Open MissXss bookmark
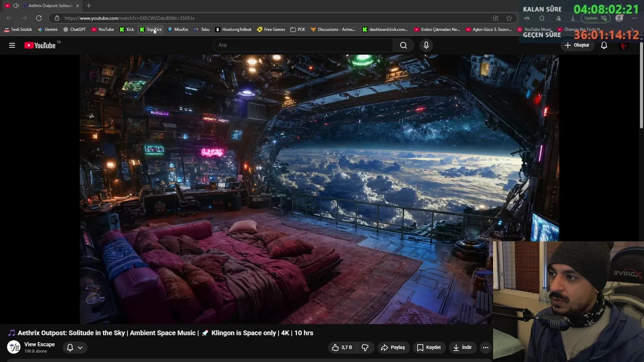Viewport: 644px width, 362px height. 178,30
